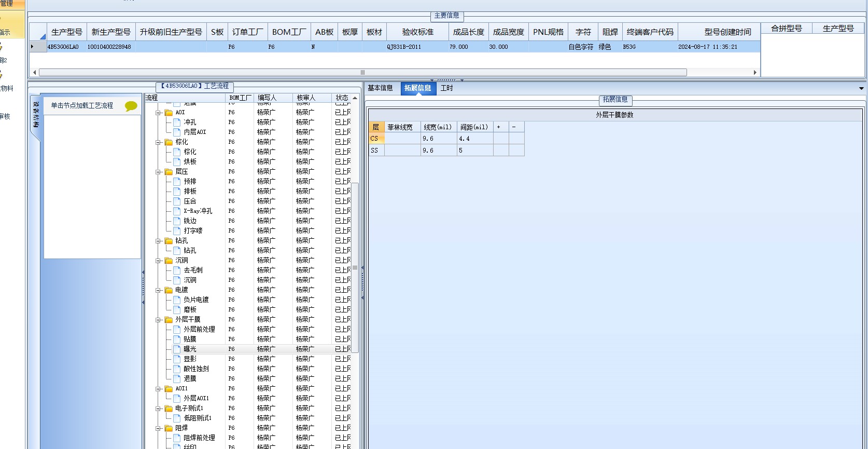Click the document icon beside 负片电镀
This screenshot has height=449, width=868.
(x=177, y=300)
